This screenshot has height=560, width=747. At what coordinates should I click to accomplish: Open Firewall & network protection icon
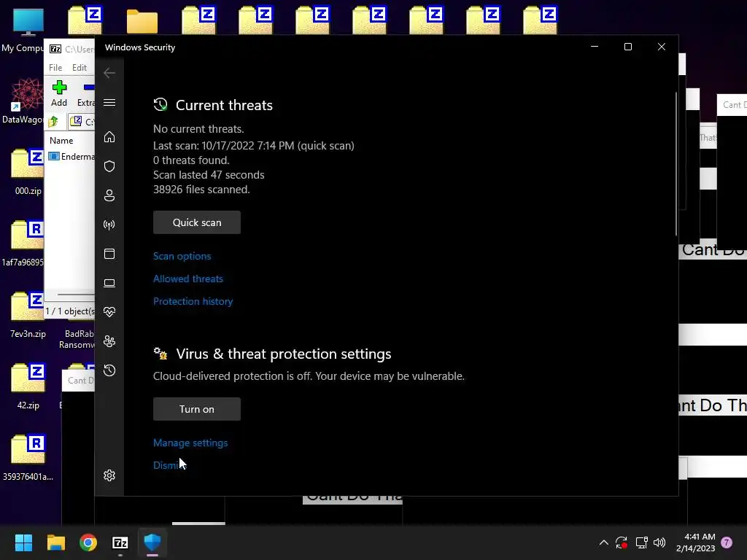pos(109,225)
